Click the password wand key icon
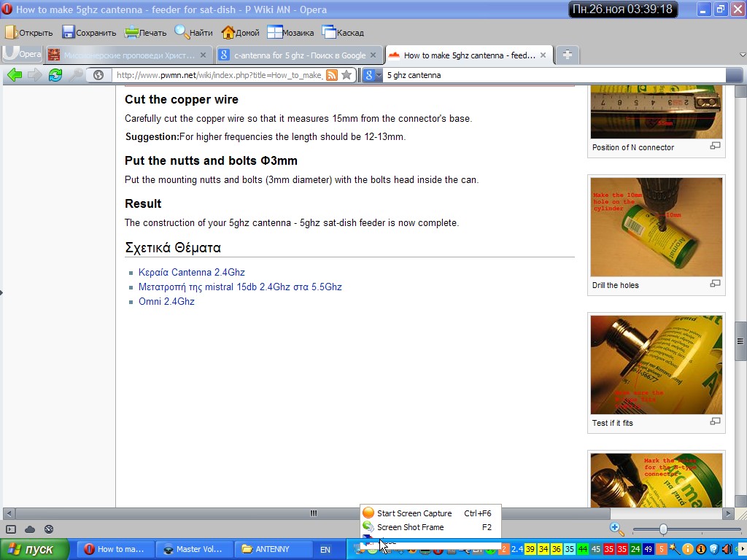The height and width of the screenshot is (560, 747). pos(76,75)
